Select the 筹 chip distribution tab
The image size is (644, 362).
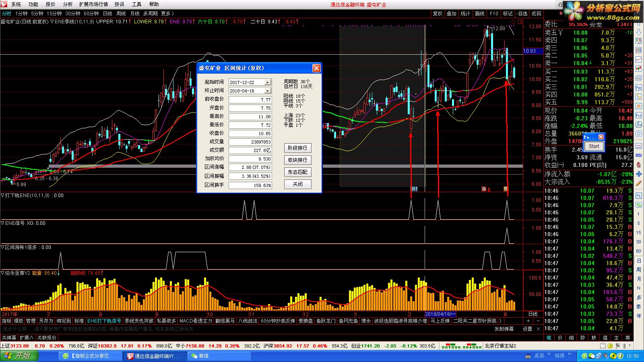coord(628,338)
